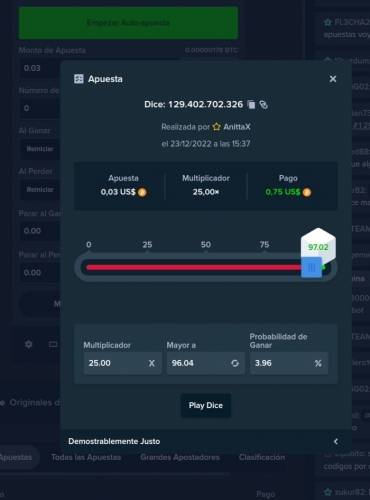Copy the link to this bet
The width and height of the screenshot is (370, 500).
[x=264, y=105]
